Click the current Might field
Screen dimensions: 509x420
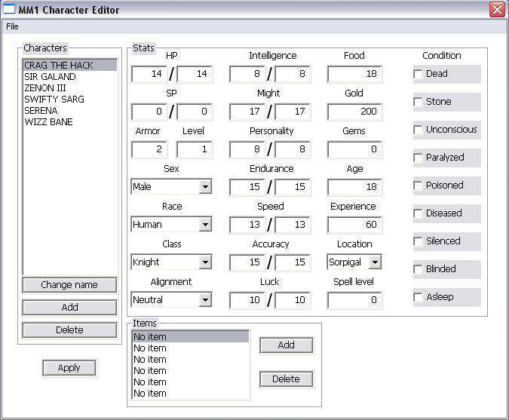point(247,112)
